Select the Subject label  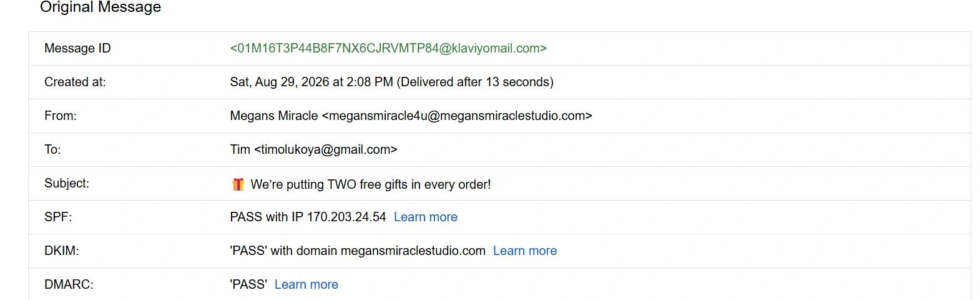pos(67,183)
